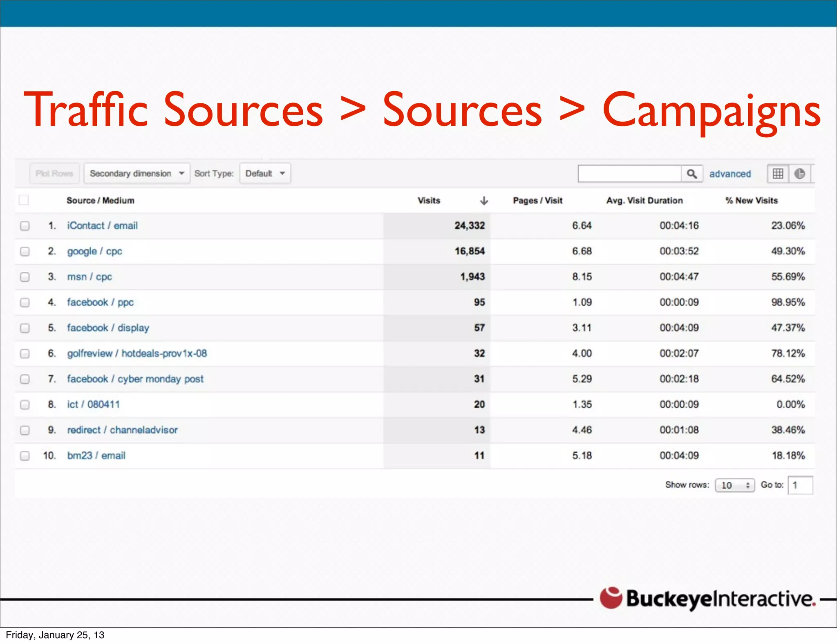Viewport: 837px width, 644px height.
Task: Click into the table search field
Action: [x=630, y=174]
